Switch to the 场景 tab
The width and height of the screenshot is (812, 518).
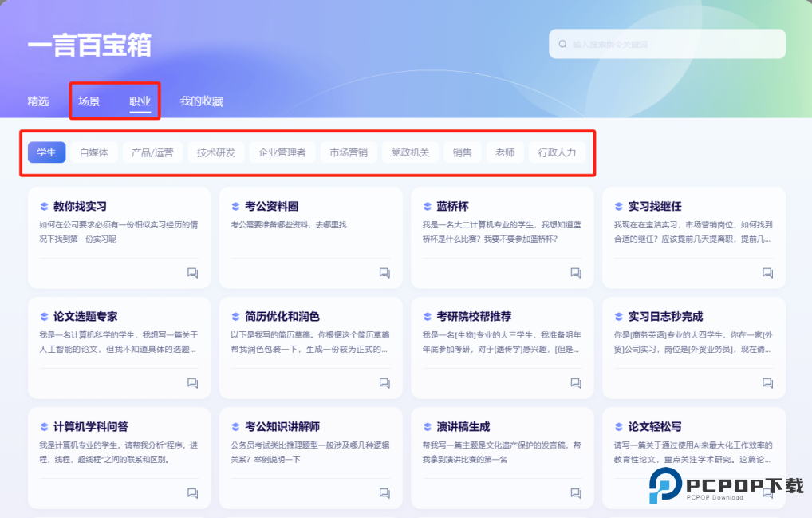pos(90,101)
